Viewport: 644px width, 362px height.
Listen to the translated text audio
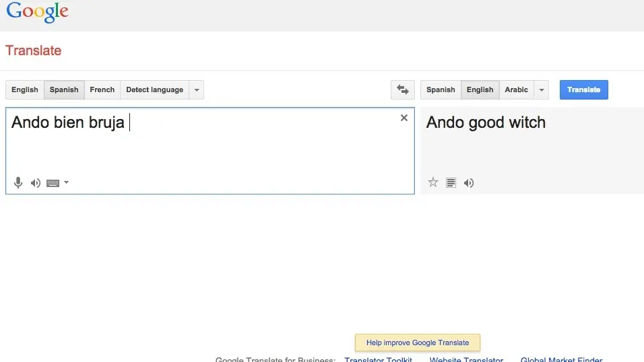coord(469,182)
